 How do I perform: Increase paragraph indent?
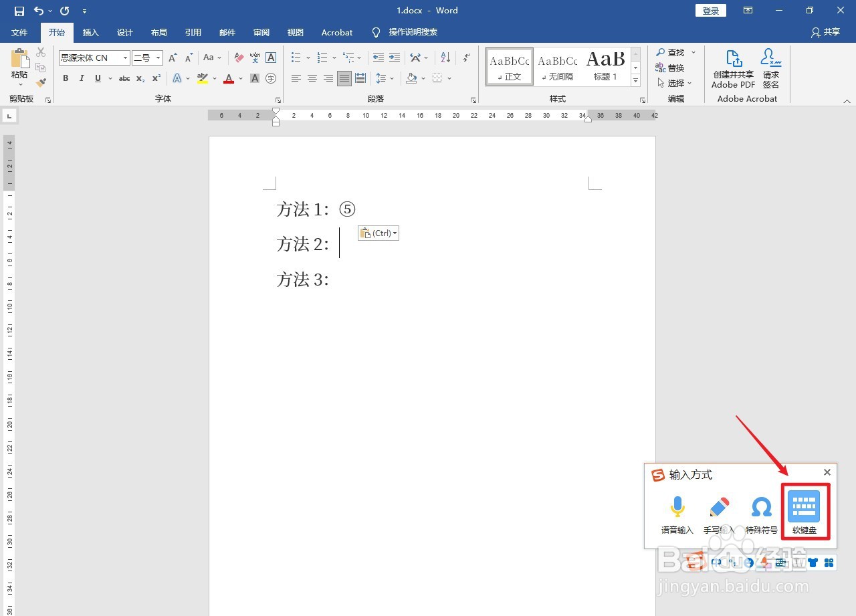[x=395, y=58]
